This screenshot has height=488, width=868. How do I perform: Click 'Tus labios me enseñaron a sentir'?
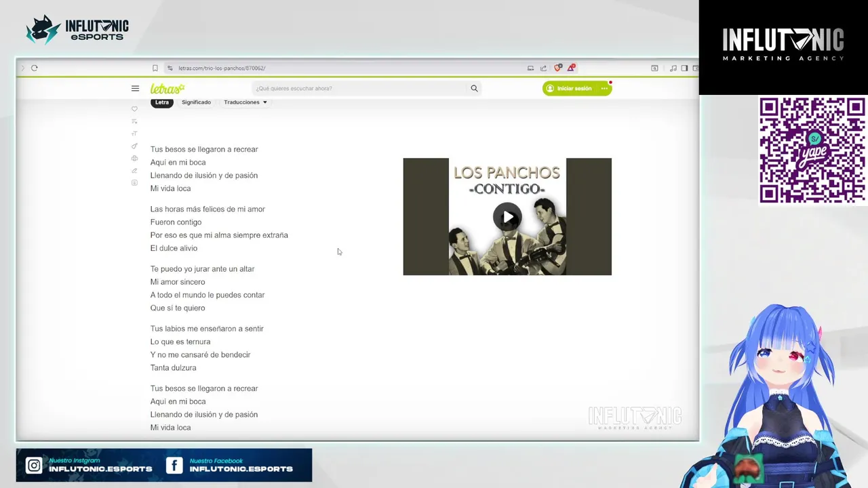(207, 329)
